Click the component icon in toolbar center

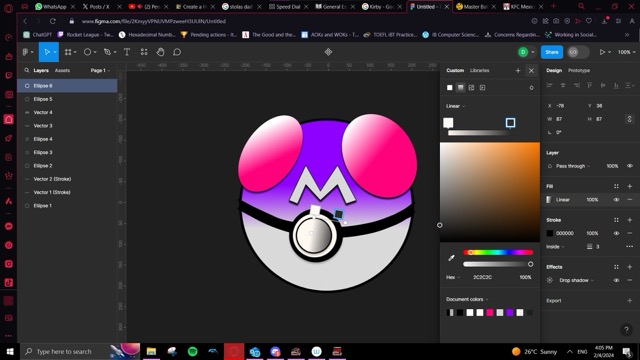328,52
